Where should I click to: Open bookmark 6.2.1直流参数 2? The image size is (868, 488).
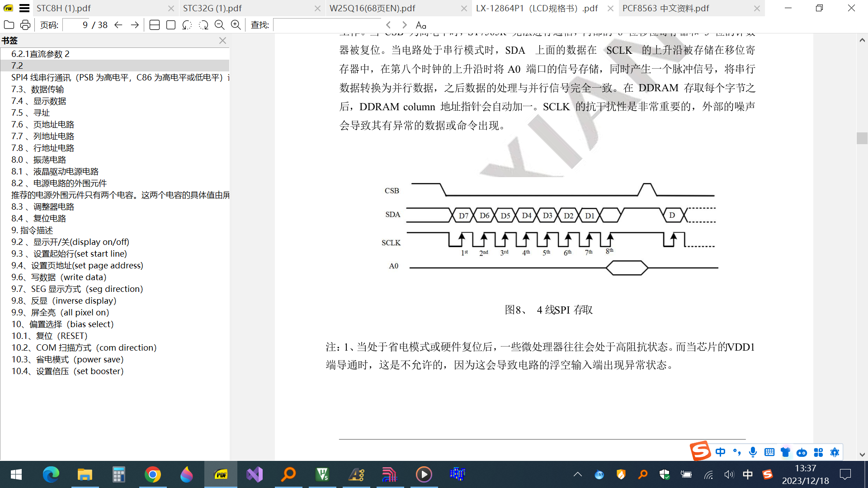click(x=115, y=54)
